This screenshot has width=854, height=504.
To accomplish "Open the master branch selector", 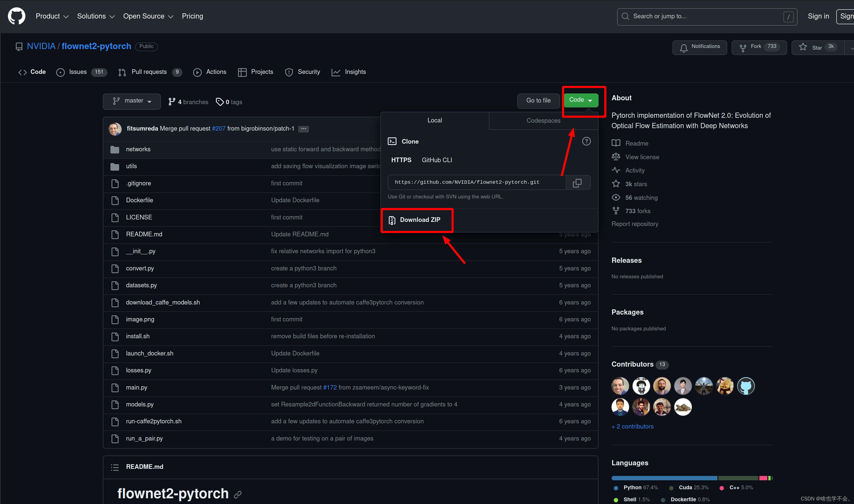I will tap(132, 101).
